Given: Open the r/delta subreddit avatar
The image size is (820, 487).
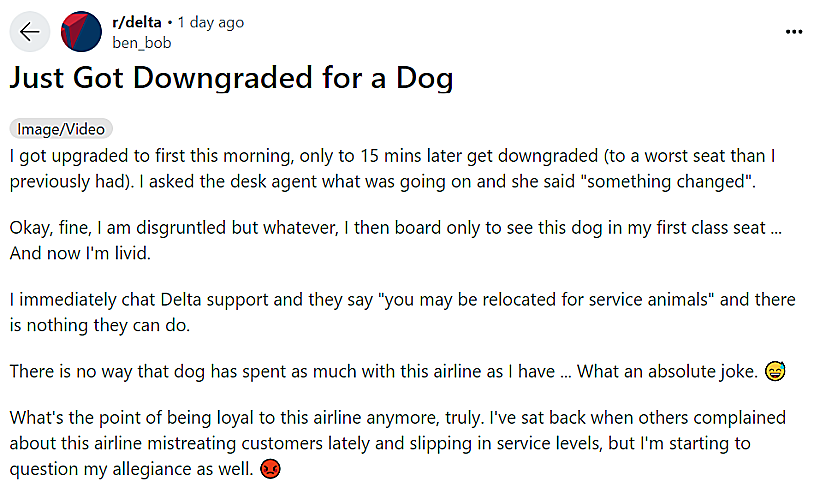Looking at the screenshot, I should click(x=81, y=32).
